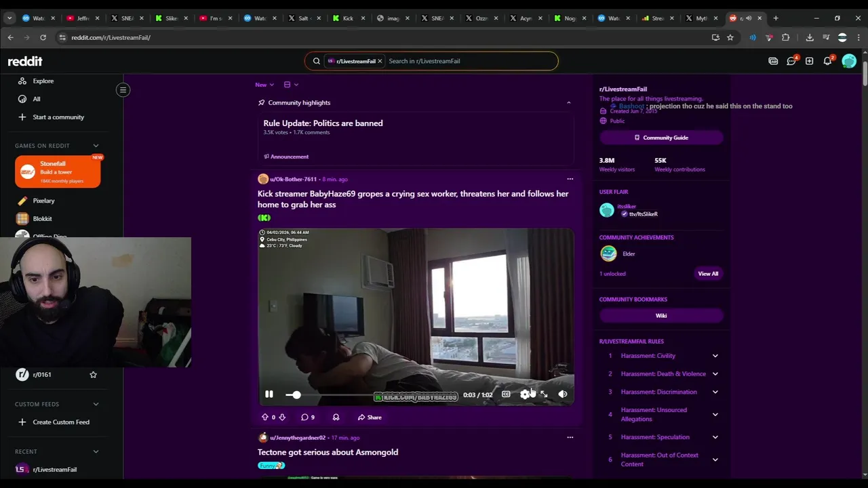868x488 pixels.
Task: Open the Tectone got serious about Asmongold post
Action: pos(328,452)
